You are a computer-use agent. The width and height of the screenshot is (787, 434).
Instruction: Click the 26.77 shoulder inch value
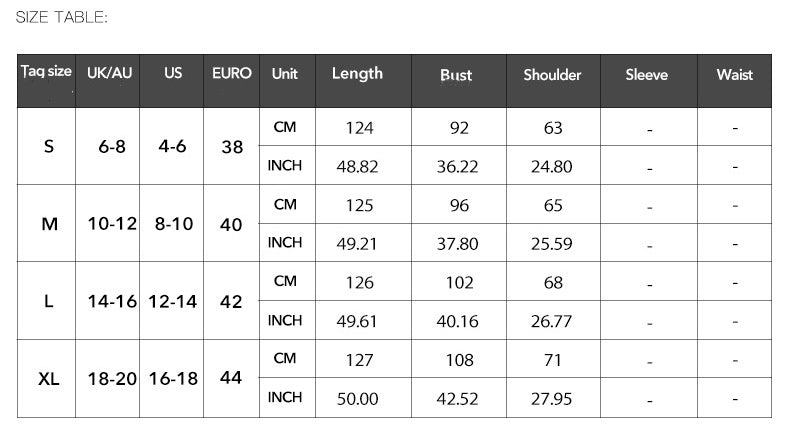[x=552, y=321]
